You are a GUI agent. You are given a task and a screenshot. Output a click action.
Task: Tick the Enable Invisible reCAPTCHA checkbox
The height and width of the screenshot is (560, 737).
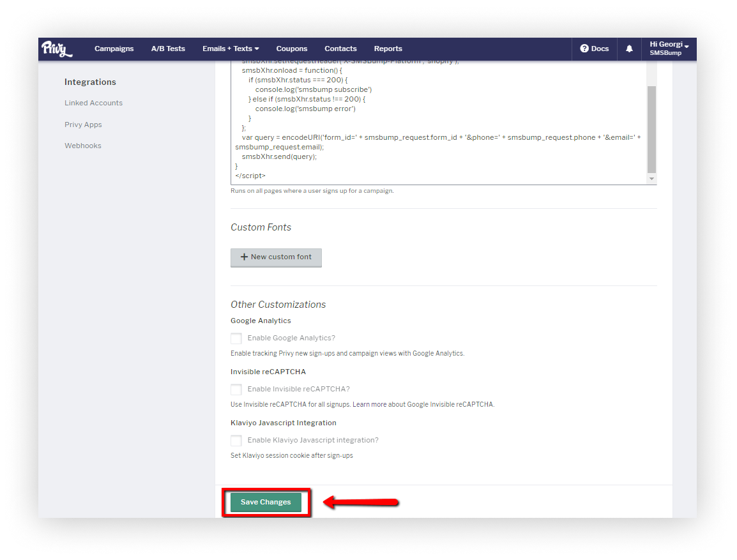coord(236,390)
